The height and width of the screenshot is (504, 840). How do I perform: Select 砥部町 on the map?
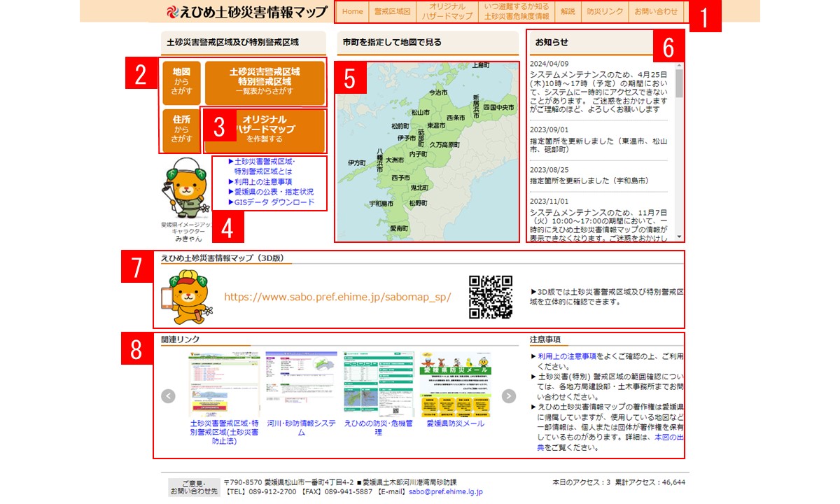[421, 136]
